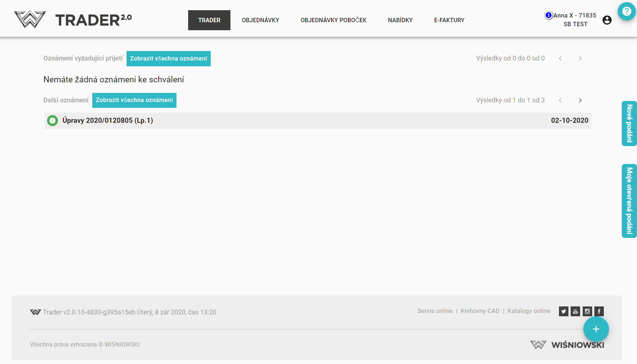Viewport: 637px width, 364px height.
Task: Open the YouTube social icon in footer
Action: coord(575,311)
